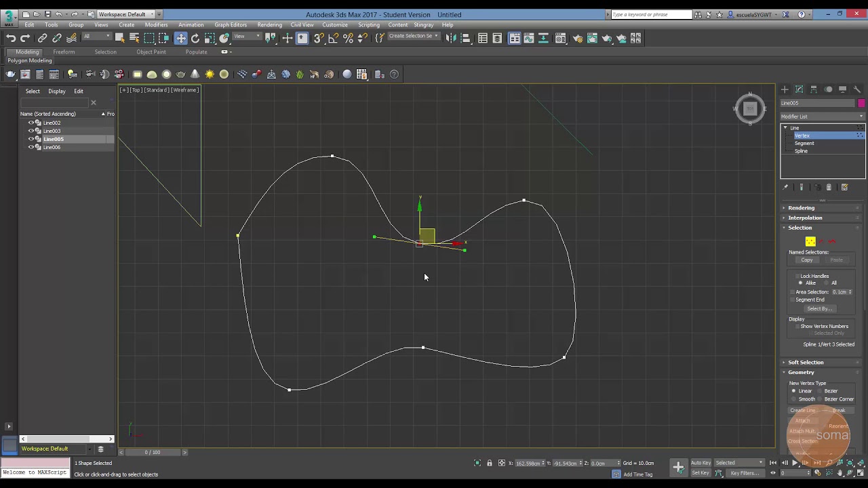Toggle visibility eye of Line006
This screenshot has height=488, width=868.
(x=31, y=147)
